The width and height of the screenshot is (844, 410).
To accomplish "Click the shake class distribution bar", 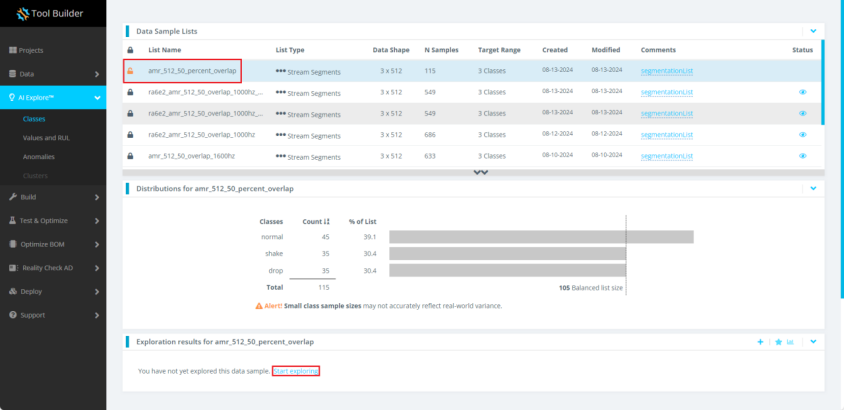I will (508, 253).
